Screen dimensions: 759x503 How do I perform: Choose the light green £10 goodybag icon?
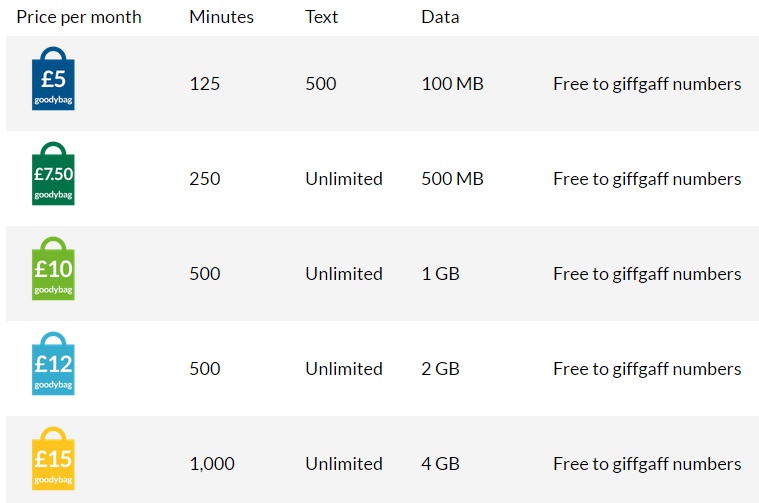tap(53, 269)
